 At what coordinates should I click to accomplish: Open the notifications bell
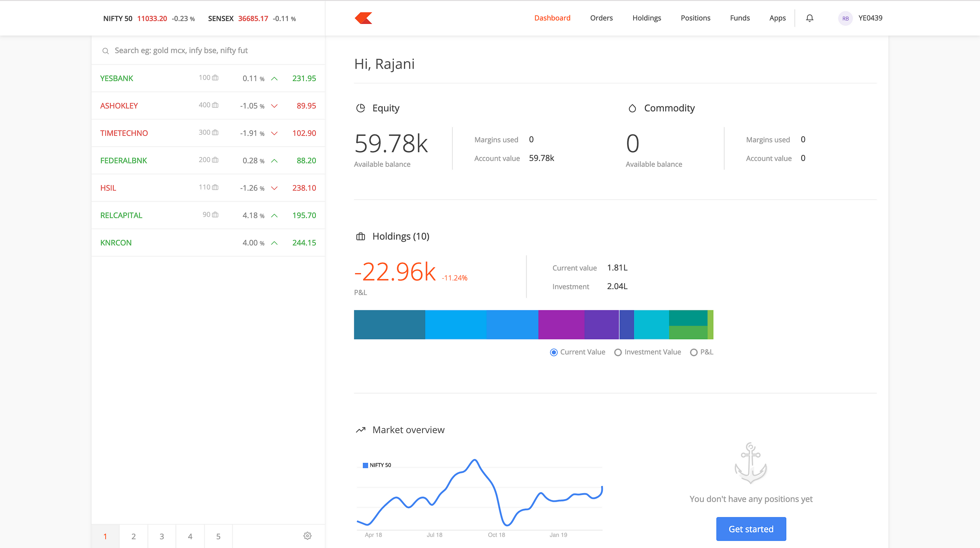809,18
